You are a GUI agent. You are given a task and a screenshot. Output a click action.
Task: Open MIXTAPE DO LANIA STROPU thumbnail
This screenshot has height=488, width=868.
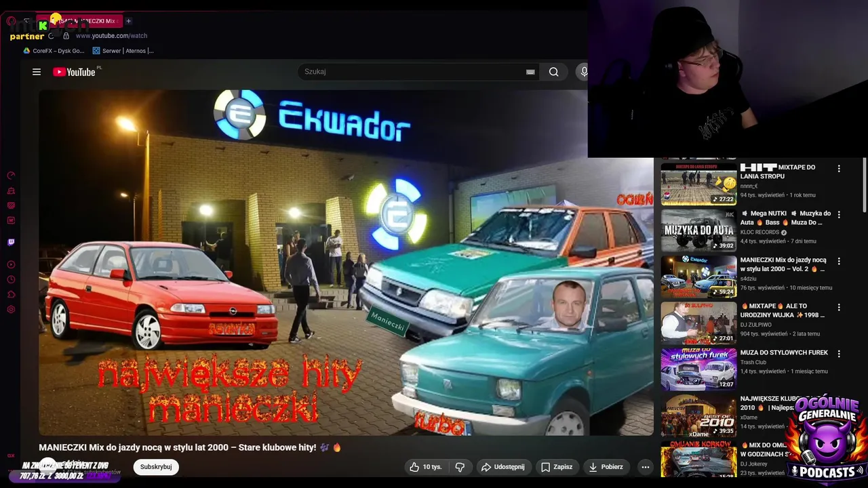(698, 184)
